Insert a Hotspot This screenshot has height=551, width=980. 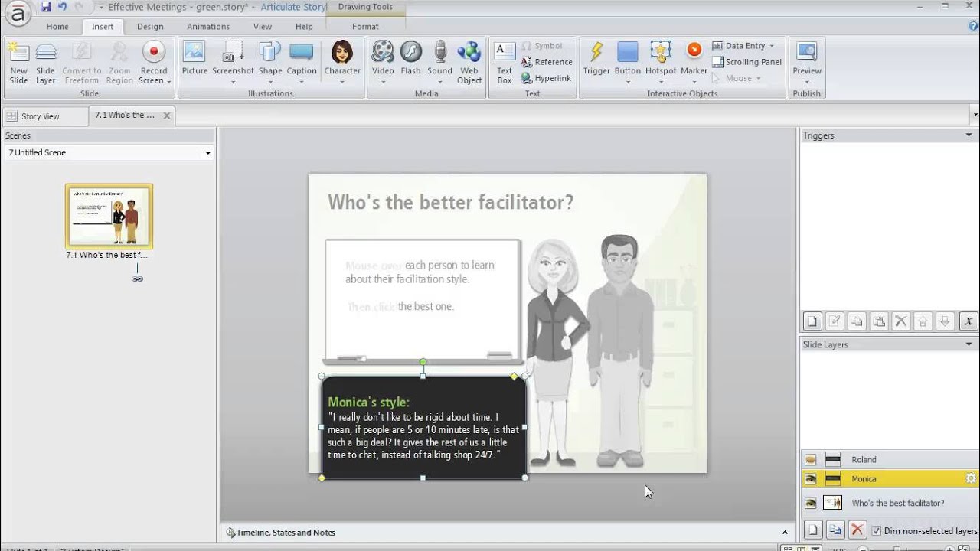click(x=660, y=63)
